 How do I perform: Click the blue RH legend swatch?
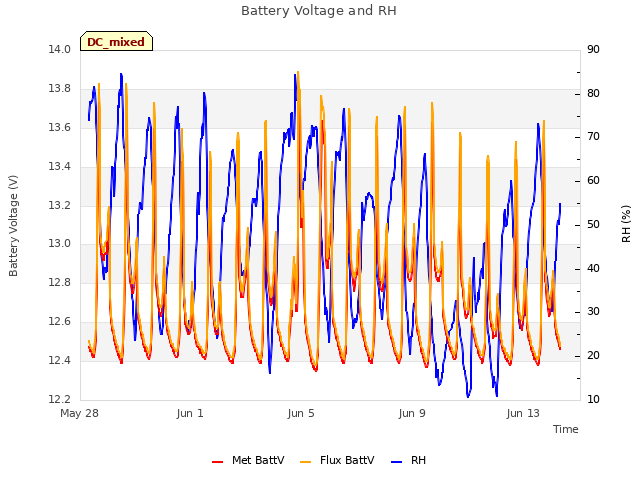tap(396, 462)
